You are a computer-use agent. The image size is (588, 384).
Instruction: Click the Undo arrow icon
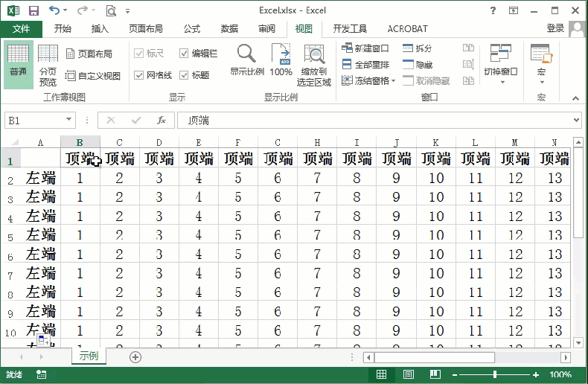pyautogui.click(x=54, y=10)
